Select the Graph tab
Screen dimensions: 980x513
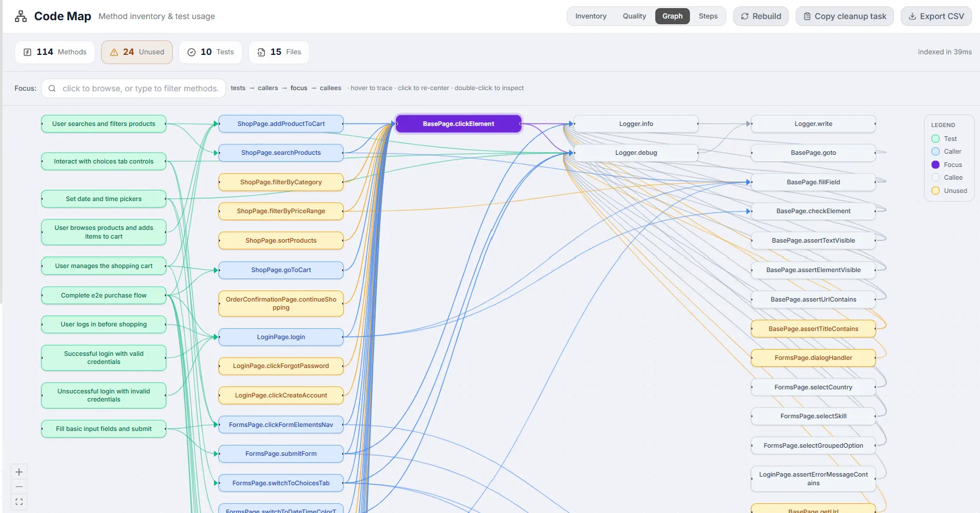[x=673, y=16]
